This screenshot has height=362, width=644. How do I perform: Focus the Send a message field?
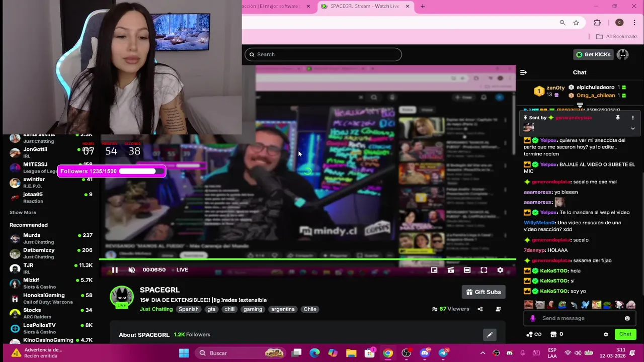coord(580,318)
